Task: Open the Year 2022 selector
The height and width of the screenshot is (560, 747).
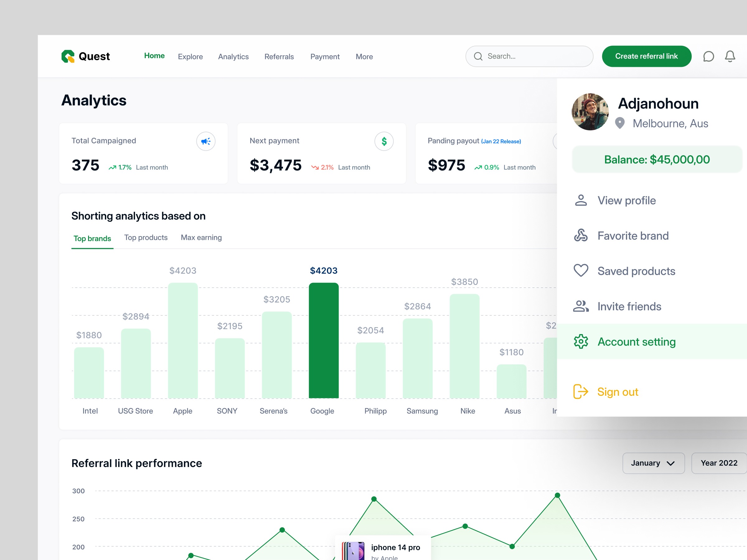Action: pos(719,463)
